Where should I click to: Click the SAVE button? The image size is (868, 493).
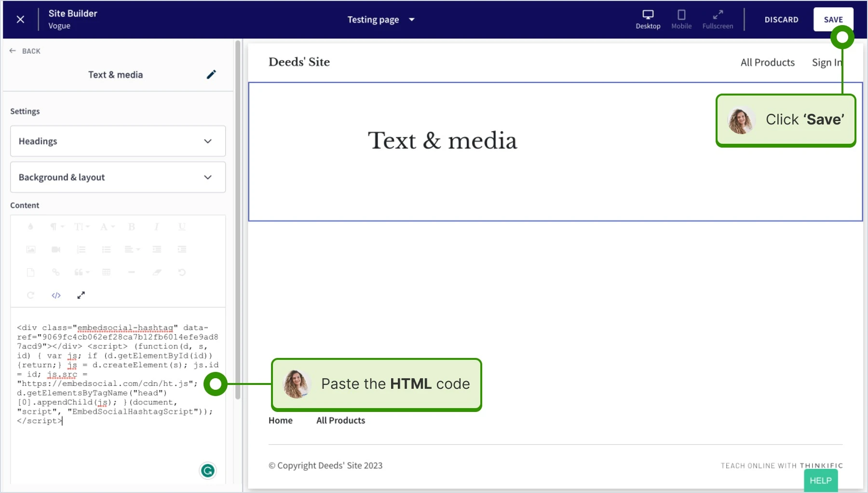[833, 19]
